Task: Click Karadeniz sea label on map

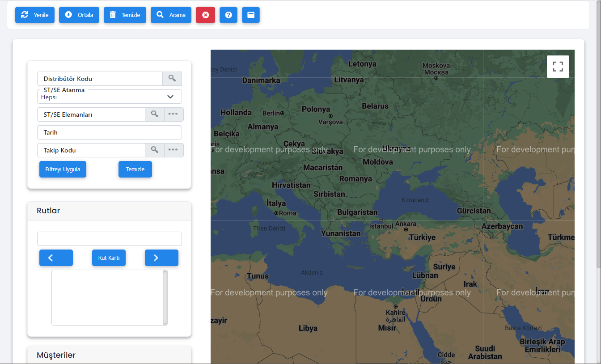Action: (x=415, y=200)
